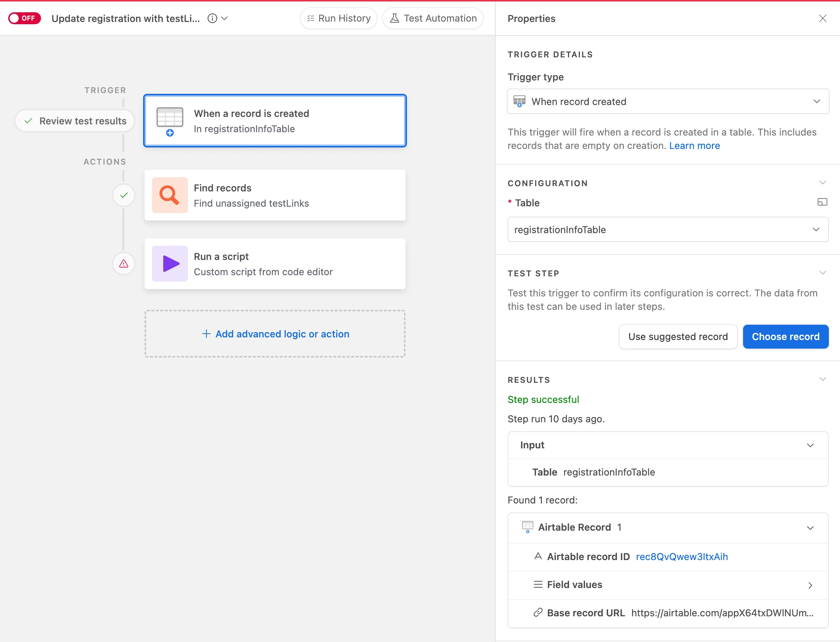Click the green checkmark on Find records
The width and height of the screenshot is (840, 642).
point(123,195)
